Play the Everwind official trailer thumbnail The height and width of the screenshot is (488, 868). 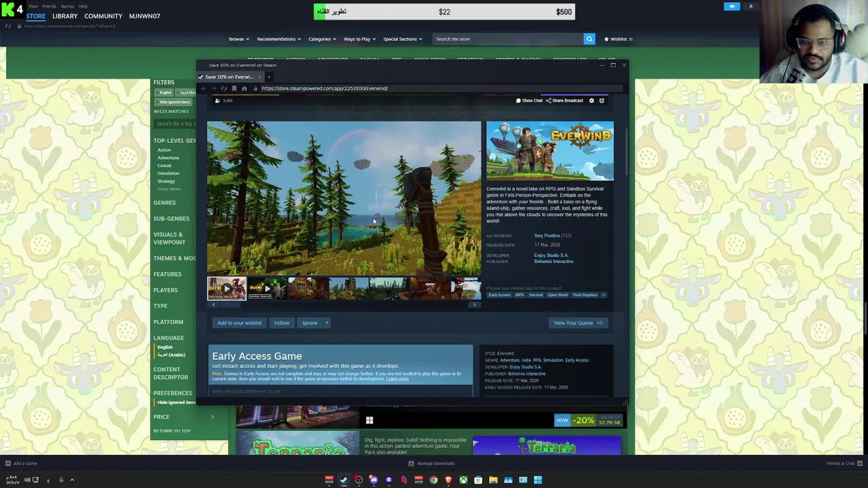click(267, 289)
